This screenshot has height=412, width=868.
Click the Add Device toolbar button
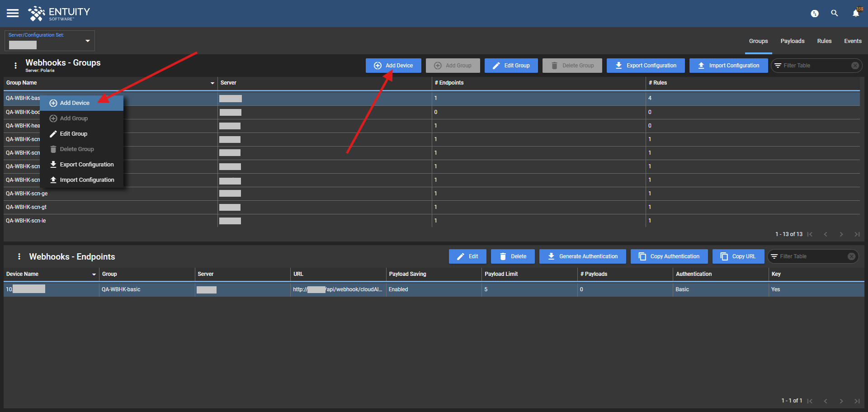coord(393,66)
